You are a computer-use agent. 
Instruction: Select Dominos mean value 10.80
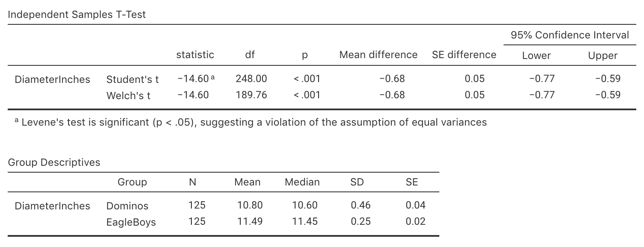pos(250,205)
